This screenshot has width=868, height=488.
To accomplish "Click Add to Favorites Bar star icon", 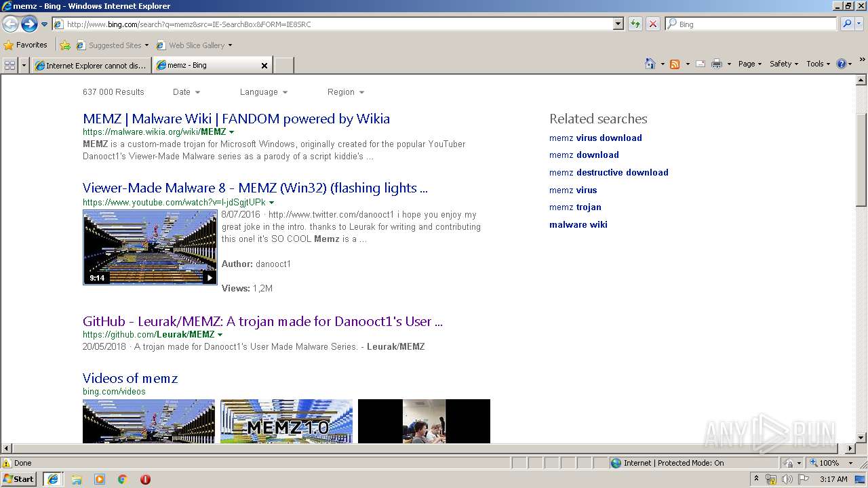I will click(65, 45).
